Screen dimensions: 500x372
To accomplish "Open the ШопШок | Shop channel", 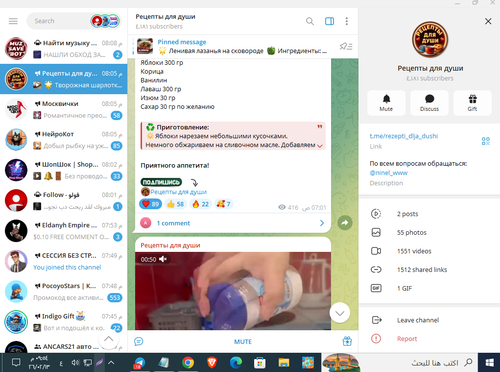I will [64, 170].
